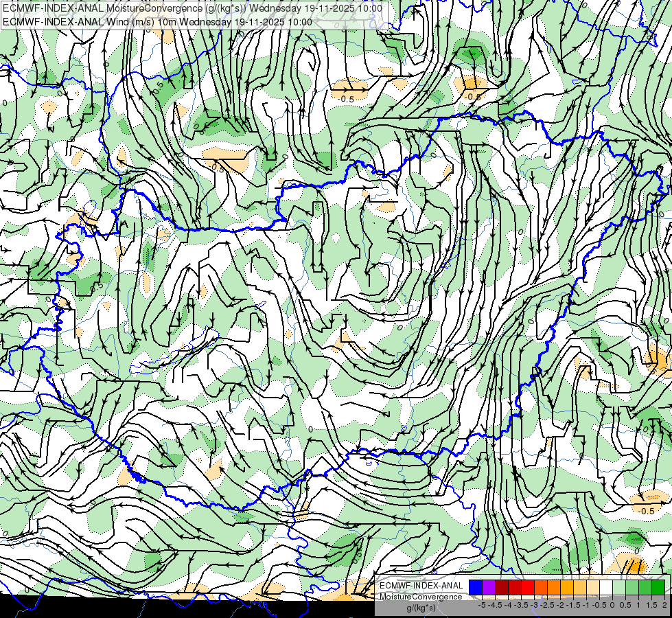Click the blue legend swatch below -5
Image resolution: width=672 pixels, height=618 pixels.
[476, 588]
